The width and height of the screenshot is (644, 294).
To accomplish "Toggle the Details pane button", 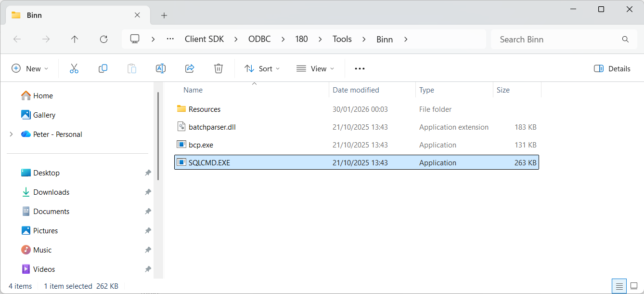I will pyautogui.click(x=612, y=68).
